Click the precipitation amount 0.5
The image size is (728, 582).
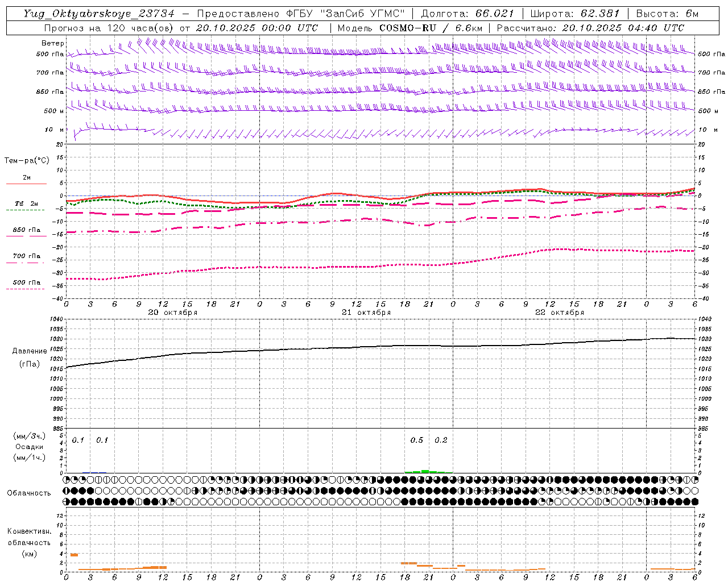click(x=417, y=440)
